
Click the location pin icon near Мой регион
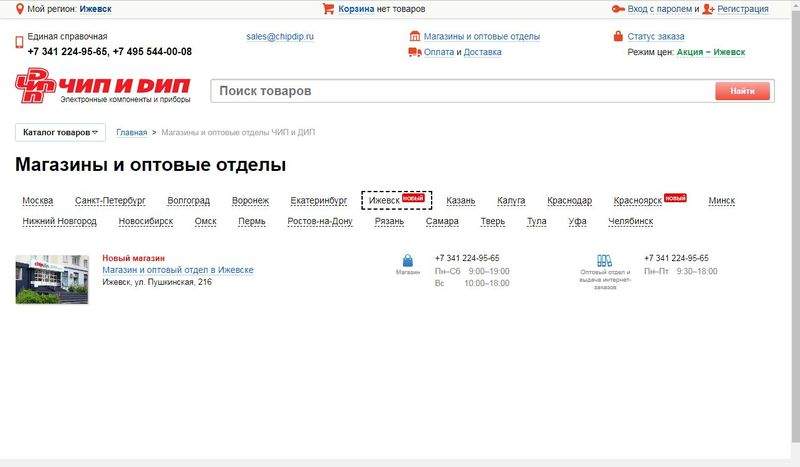[x=19, y=9]
